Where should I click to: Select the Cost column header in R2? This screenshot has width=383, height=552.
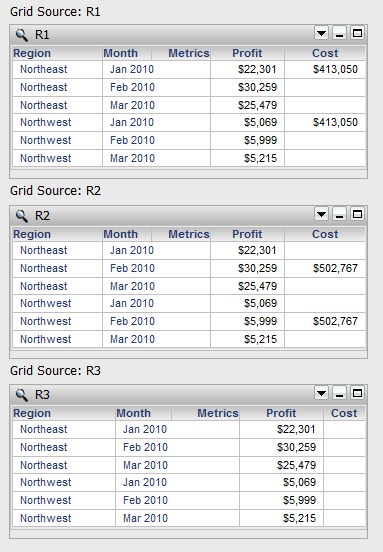point(325,234)
